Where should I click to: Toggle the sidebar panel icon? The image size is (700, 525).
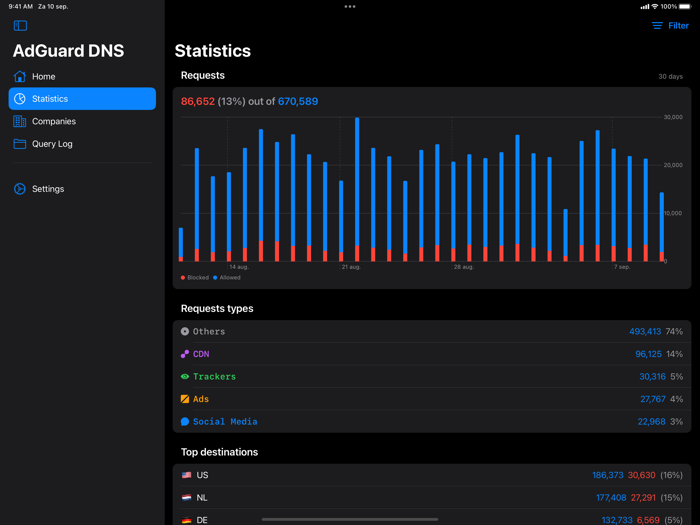[x=20, y=25]
